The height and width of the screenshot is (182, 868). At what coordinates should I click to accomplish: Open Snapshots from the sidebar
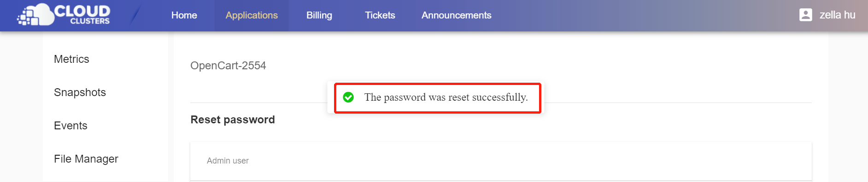click(80, 92)
